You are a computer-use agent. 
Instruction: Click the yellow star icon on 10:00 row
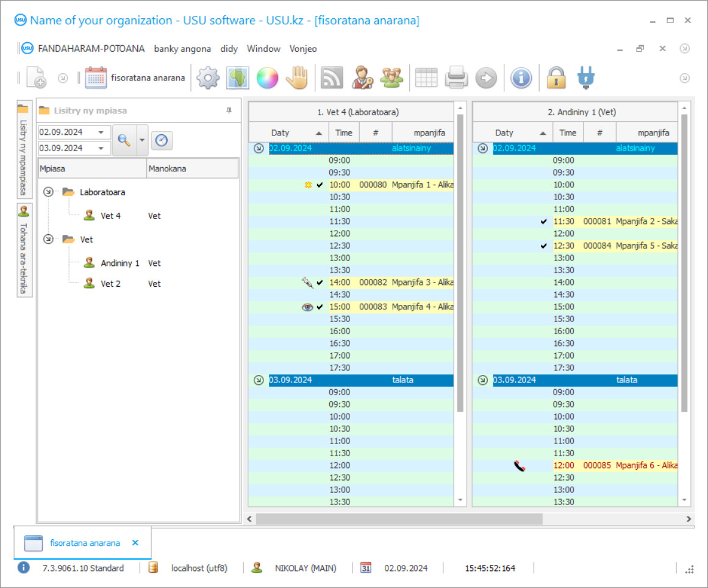pos(308,185)
